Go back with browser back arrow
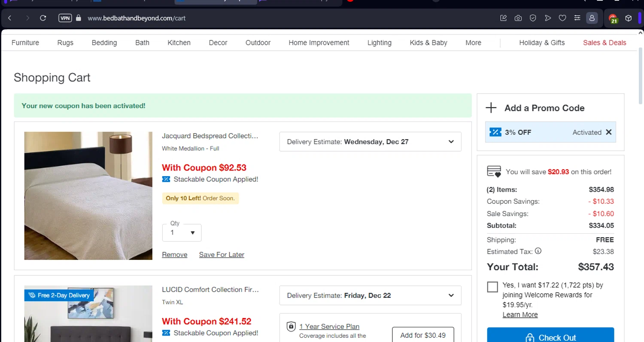Image resolution: width=644 pixels, height=342 pixels. click(10, 18)
